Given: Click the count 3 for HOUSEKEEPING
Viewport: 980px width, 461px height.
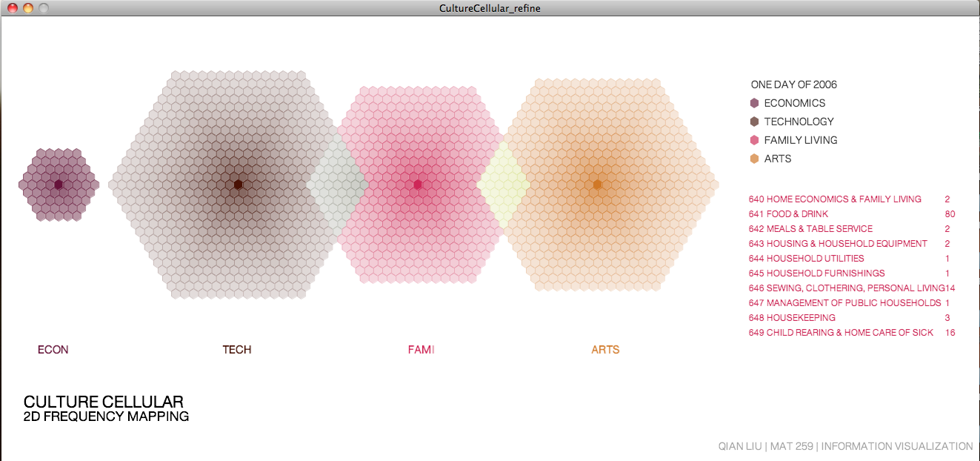Looking at the screenshot, I should 947,318.
